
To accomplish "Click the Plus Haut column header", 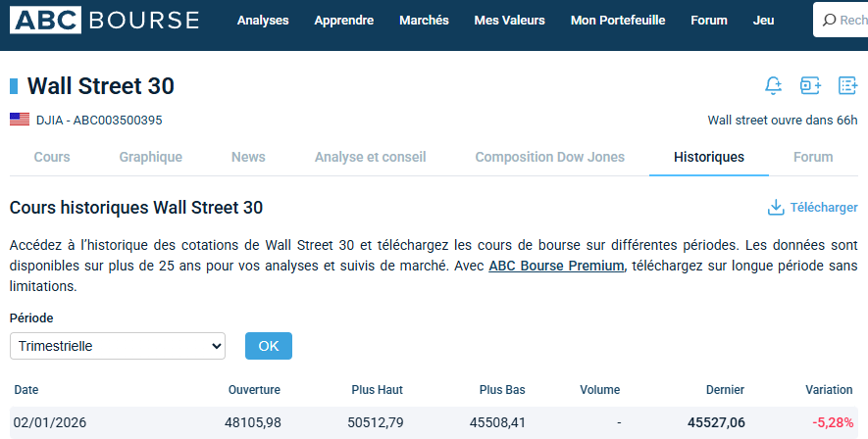I will (377, 390).
